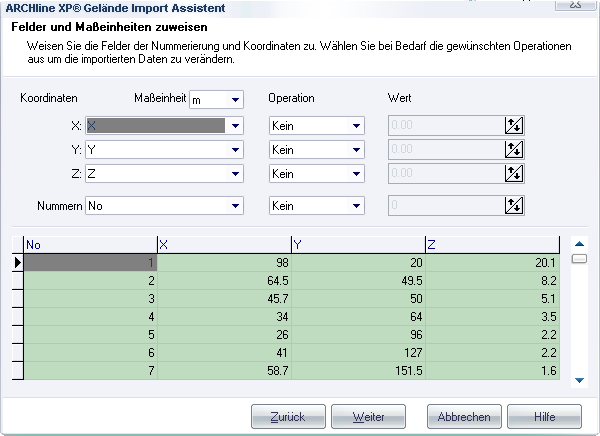Click the Abbrechen button

(x=464, y=416)
